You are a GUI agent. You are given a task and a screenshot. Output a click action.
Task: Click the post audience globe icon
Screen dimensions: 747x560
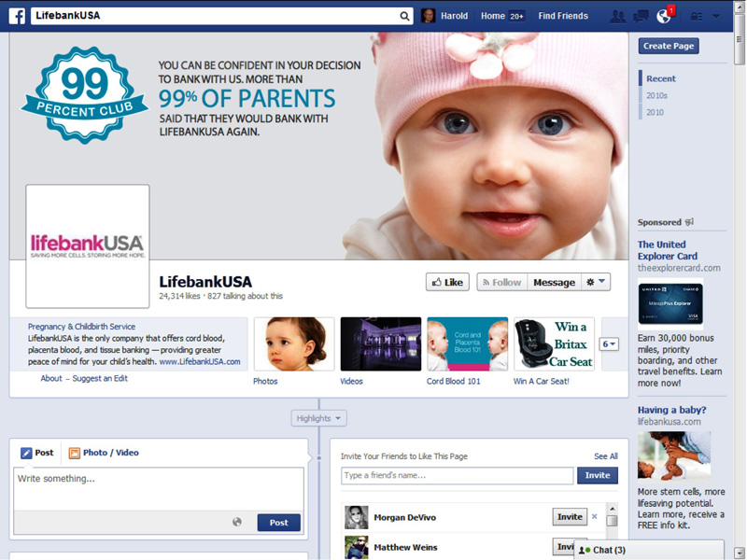click(237, 523)
